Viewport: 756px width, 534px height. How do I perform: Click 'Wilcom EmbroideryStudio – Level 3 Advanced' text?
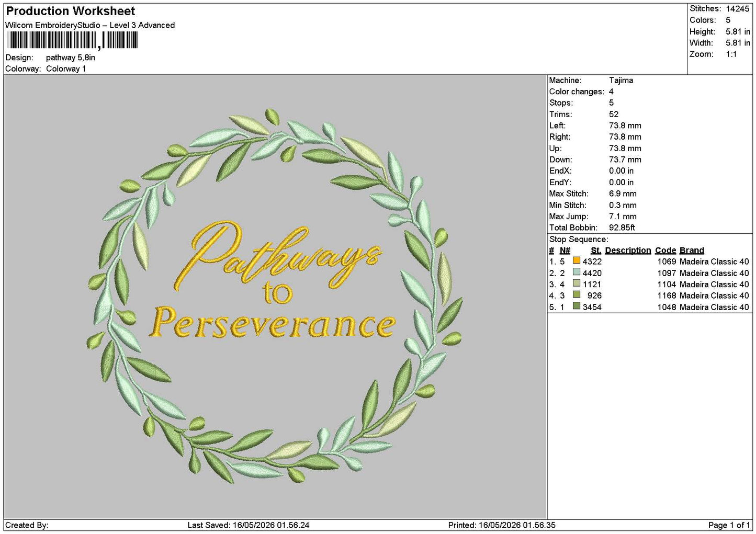90,25
